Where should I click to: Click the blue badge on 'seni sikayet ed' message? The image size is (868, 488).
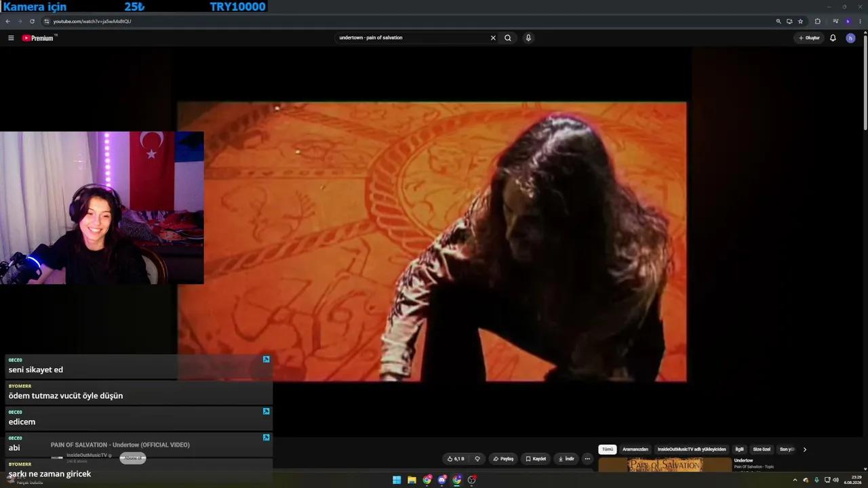(x=267, y=359)
